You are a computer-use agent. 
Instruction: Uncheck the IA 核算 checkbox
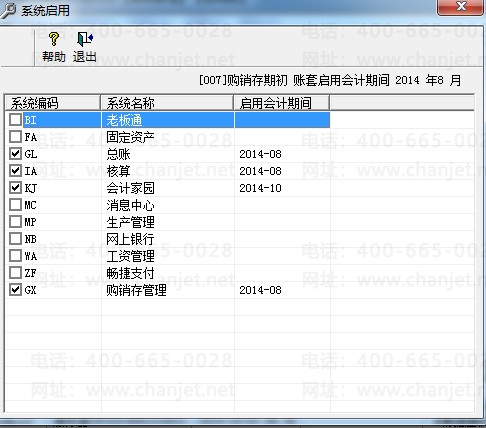click(x=15, y=171)
